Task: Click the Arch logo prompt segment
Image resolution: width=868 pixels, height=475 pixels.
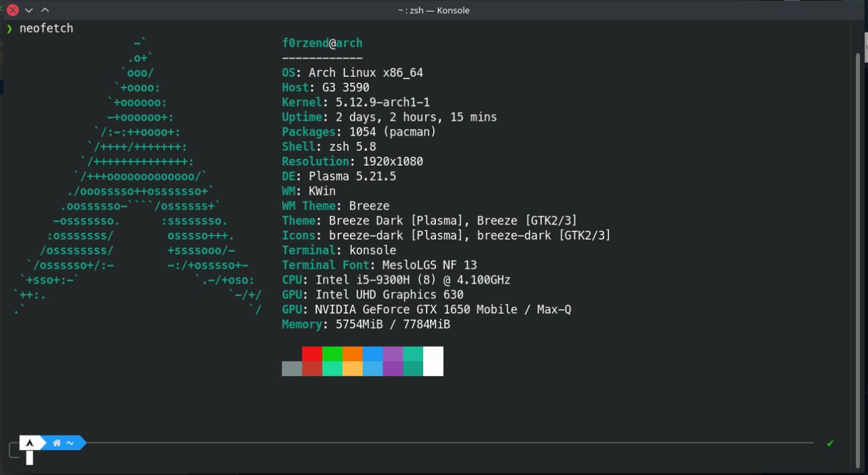Action: click(30, 443)
